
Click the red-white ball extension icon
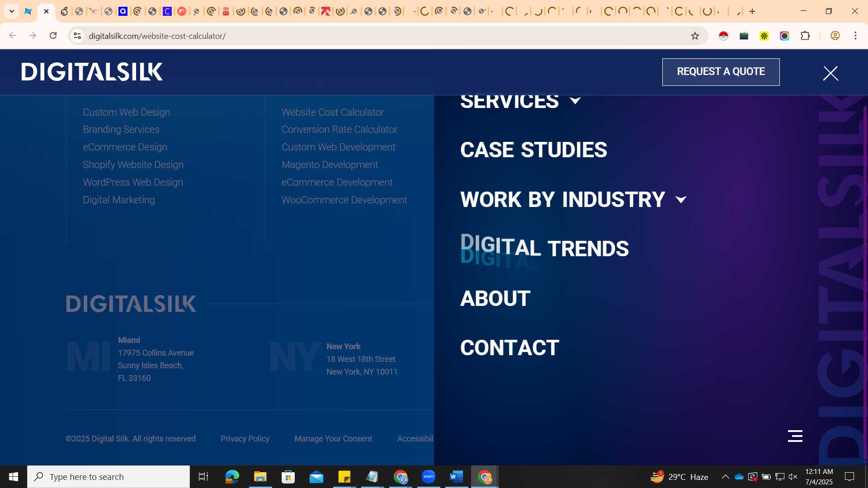[723, 36]
